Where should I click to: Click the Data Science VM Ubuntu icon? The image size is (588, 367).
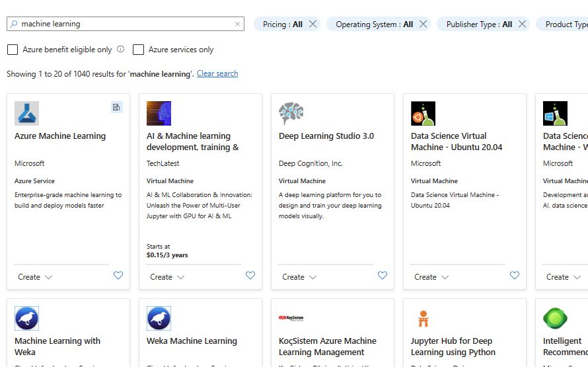click(423, 113)
